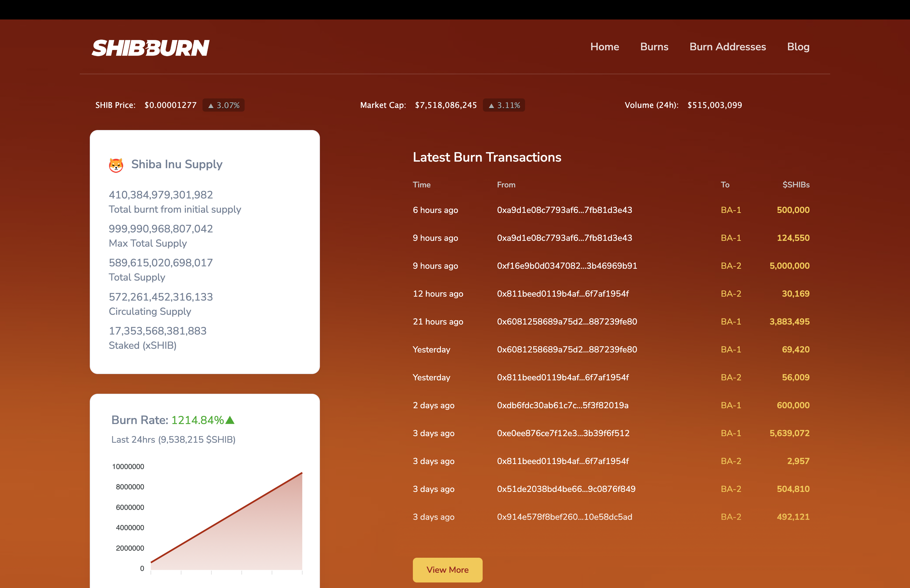Click the SHIBBURN logo
This screenshot has width=910, height=588.
[150, 48]
